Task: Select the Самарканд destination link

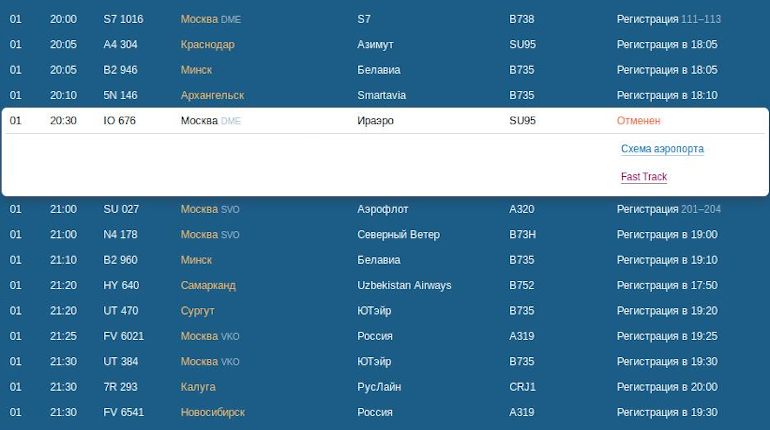Action: pos(208,285)
